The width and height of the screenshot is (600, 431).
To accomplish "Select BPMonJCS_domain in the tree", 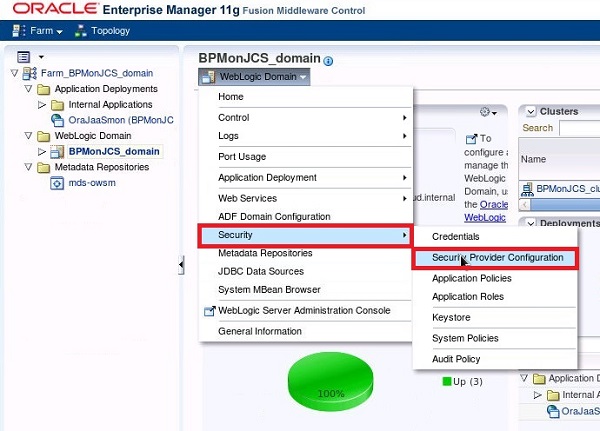I will click(x=114, y=151).
